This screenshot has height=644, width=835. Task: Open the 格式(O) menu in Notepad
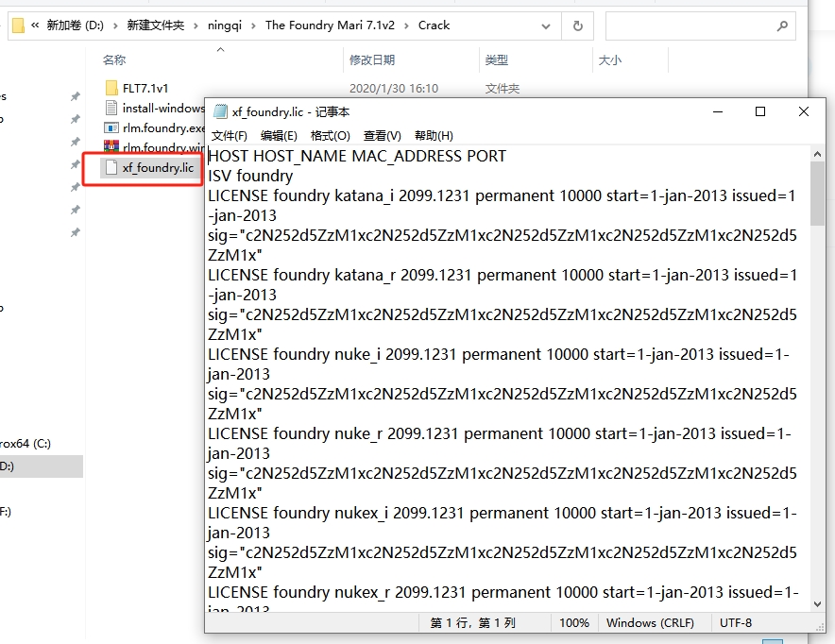[330, 136]
